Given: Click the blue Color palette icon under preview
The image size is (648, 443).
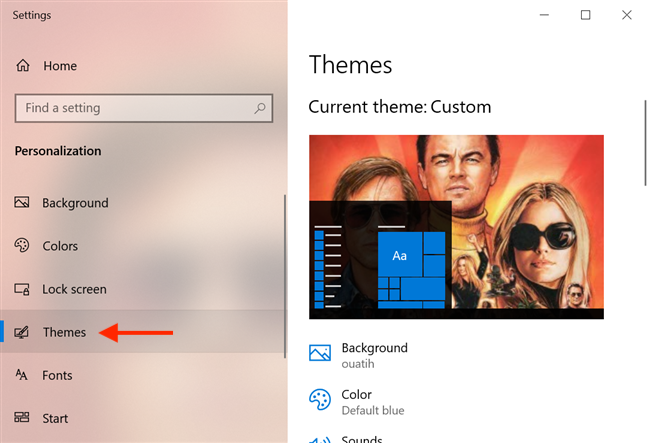Looking at the screenshot, I should point(320,400).
